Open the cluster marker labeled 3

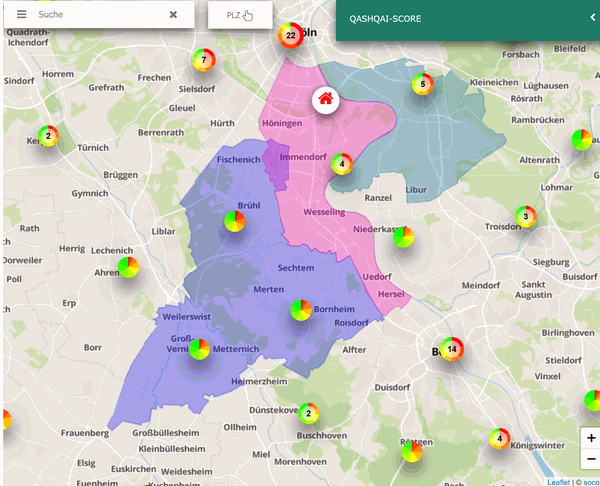click(x=526, y=217)
